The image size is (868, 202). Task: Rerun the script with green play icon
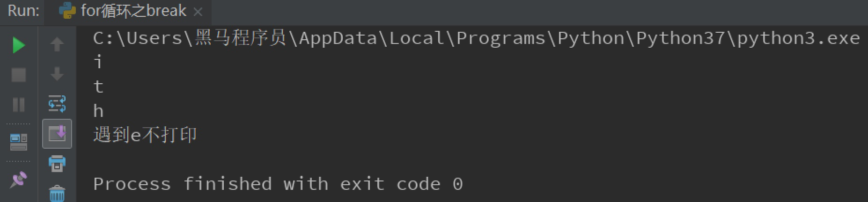point(19,45)
